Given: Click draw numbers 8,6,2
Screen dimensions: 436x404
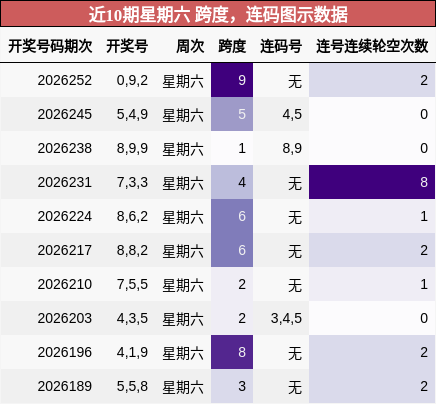Looking at the screenshot, I should pos(132,216).
